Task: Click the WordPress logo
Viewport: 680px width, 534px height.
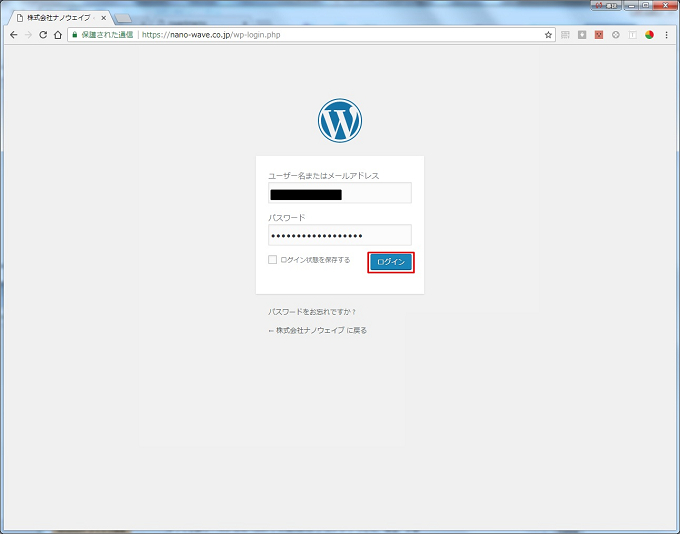Action: 340,120
